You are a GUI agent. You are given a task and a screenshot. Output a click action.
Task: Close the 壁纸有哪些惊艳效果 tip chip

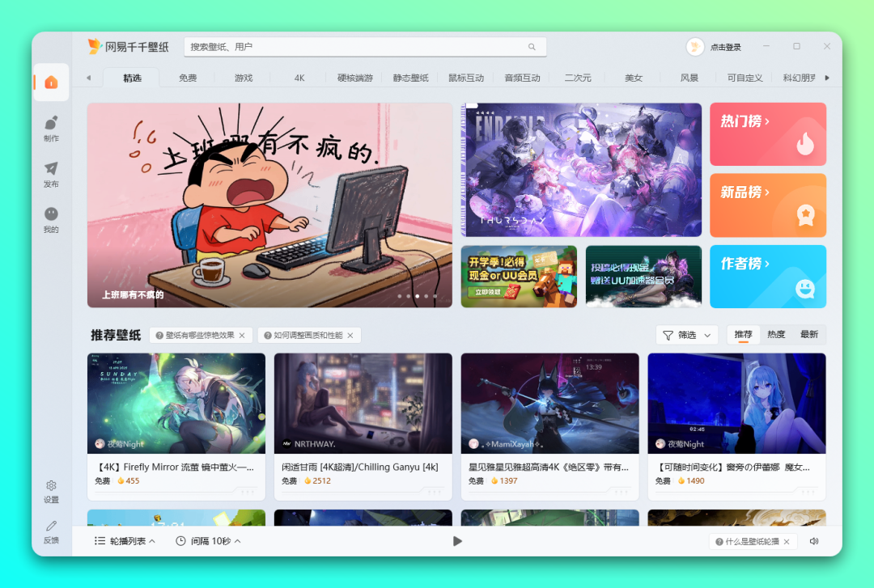[242, 335]
